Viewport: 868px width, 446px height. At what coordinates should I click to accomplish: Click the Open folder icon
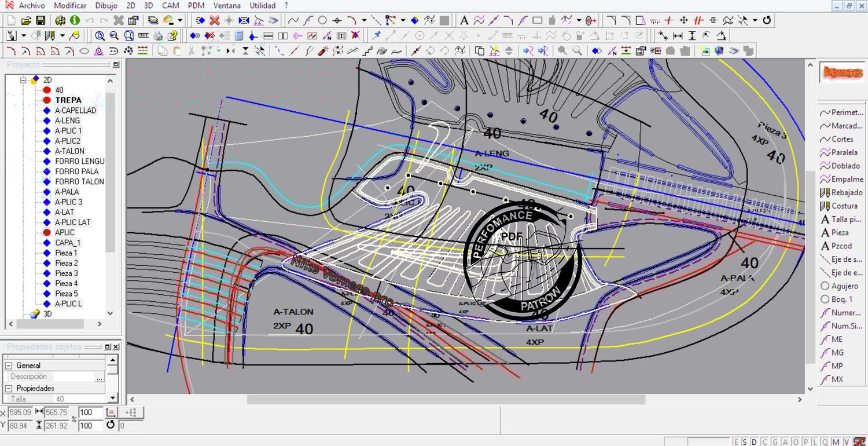tap(26, 20)
